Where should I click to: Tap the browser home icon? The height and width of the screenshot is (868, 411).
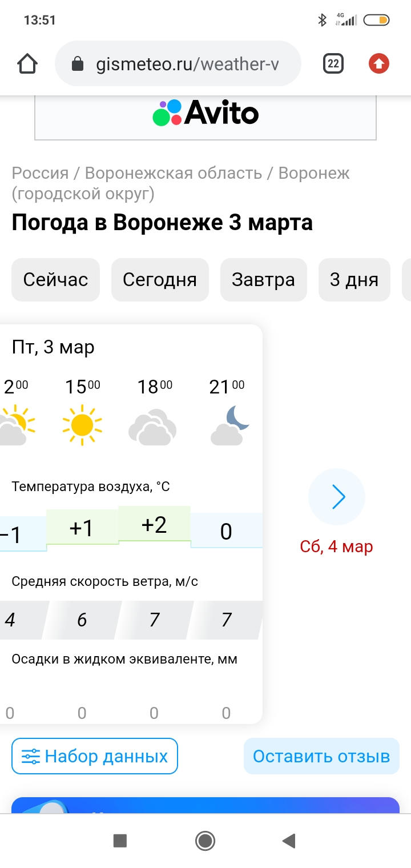[x=27, y=63]
